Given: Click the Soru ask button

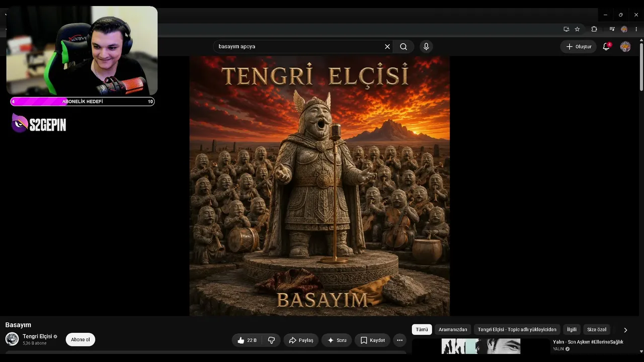Looking at the screenshot, I should point(337,340).
